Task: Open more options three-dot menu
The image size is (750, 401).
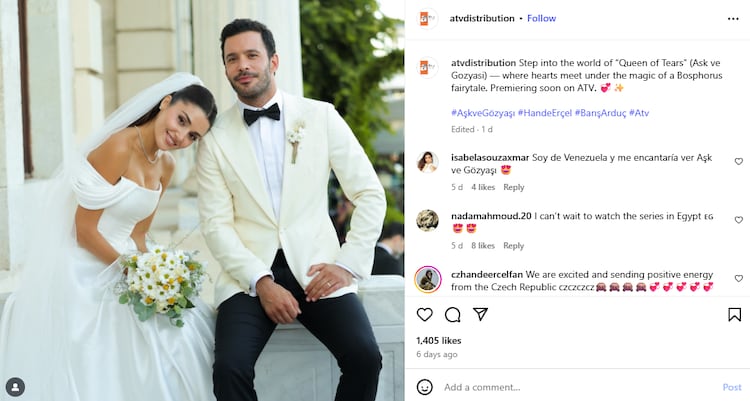Action: 733,19
